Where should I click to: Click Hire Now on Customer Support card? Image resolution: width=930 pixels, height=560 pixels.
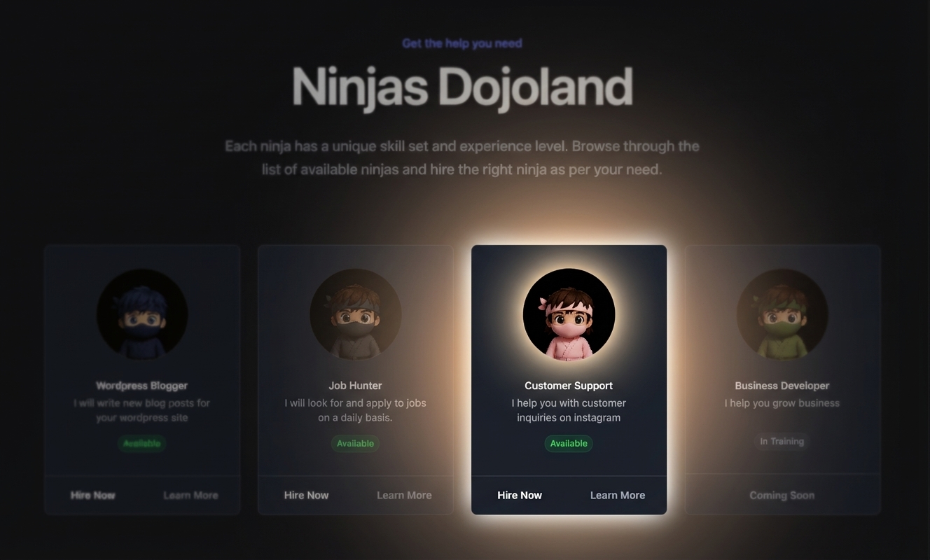(520, 495)
